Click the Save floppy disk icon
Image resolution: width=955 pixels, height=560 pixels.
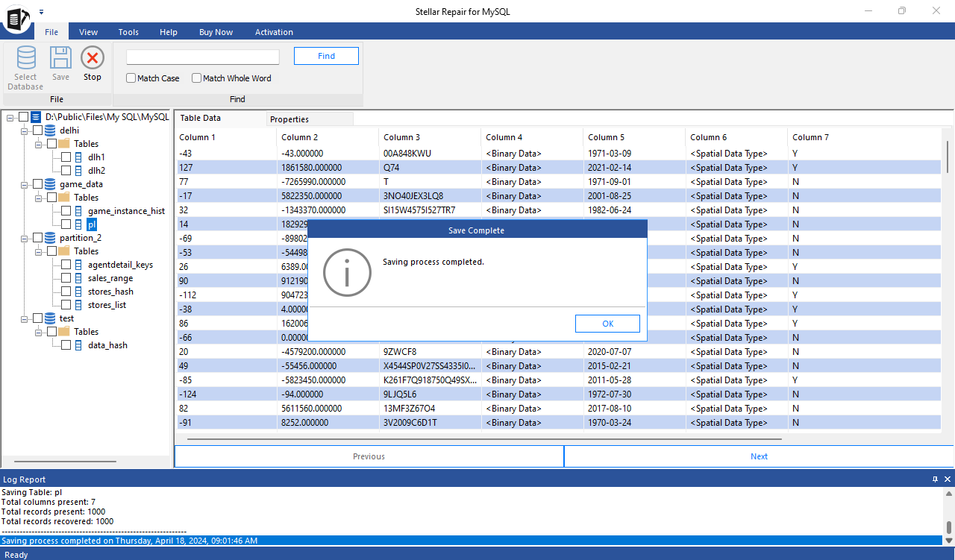60,58
